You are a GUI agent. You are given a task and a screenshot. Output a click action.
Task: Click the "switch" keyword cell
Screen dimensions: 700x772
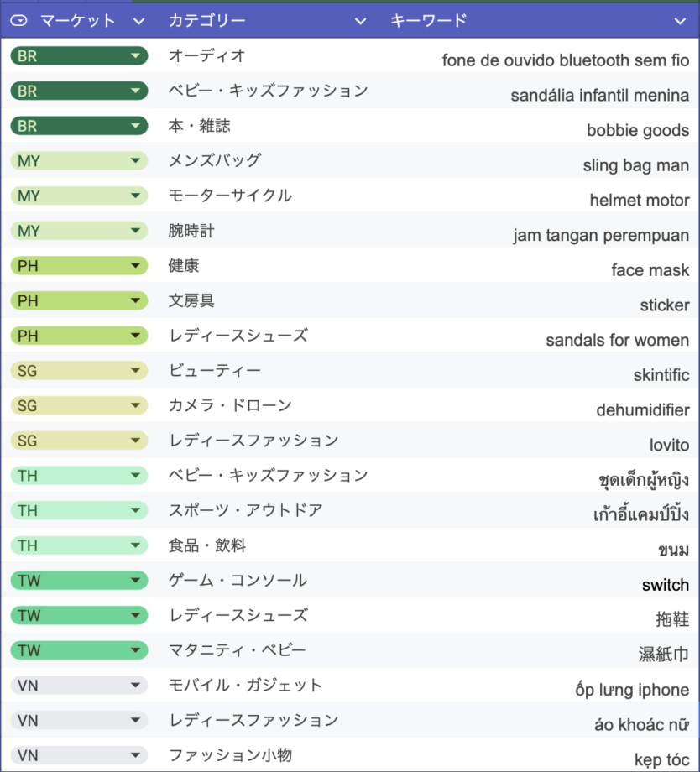tap(665, 585)
